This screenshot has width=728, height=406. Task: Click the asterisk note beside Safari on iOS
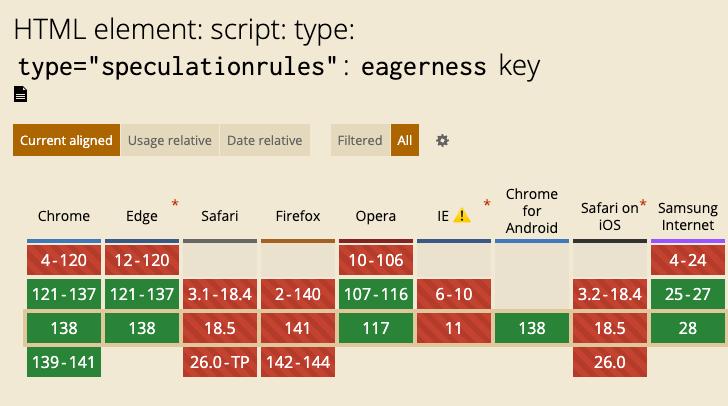point(643,205)
